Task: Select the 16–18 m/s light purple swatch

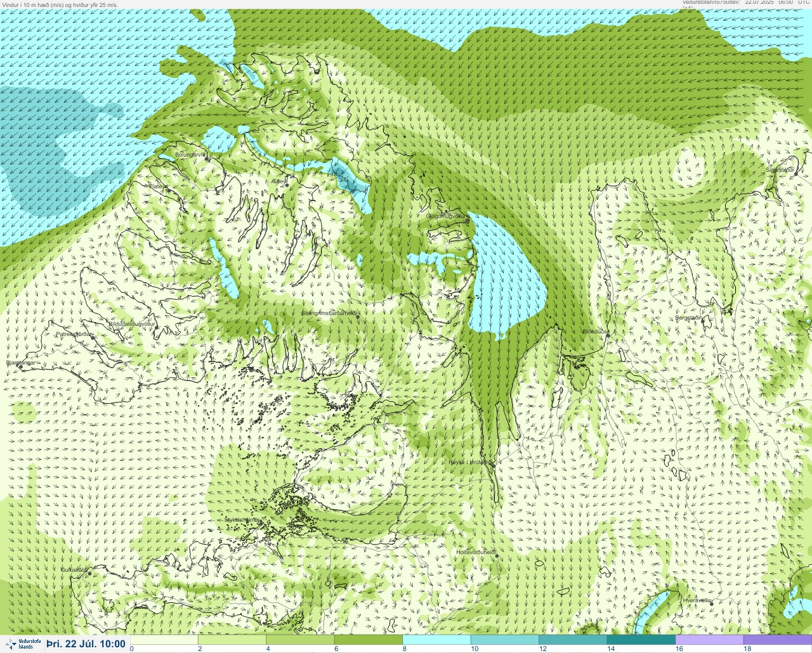Action: tap(709, 640)
